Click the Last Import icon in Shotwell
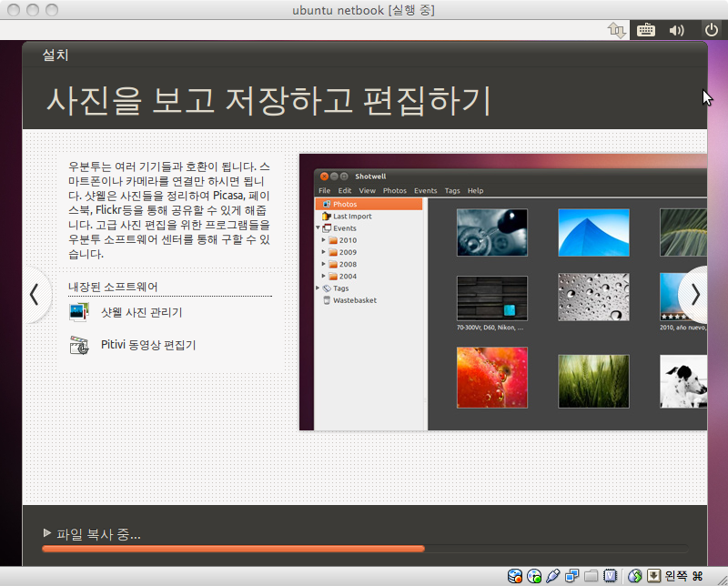The width and height of the screenshot is (728, 586). pos(327,216)
